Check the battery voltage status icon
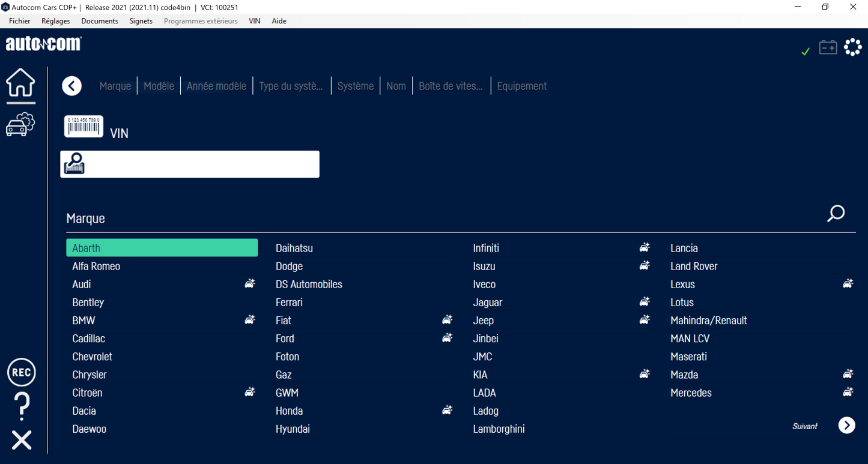Viewport: 868px width, 464px height. click(828, 47)
